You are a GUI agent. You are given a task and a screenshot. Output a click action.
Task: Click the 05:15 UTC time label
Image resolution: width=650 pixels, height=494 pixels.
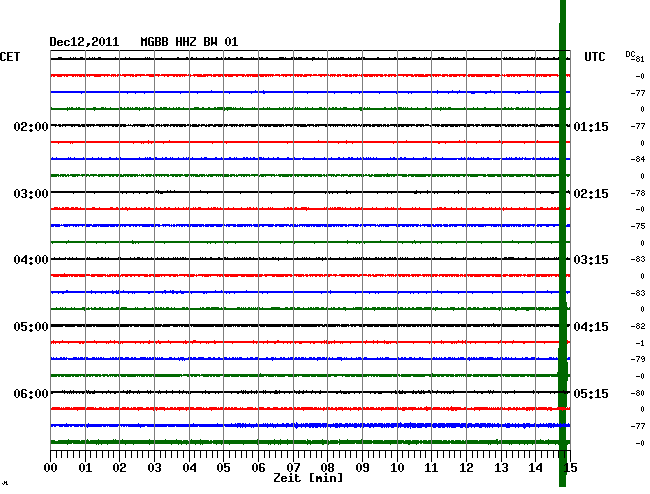(x=591, y=393)
